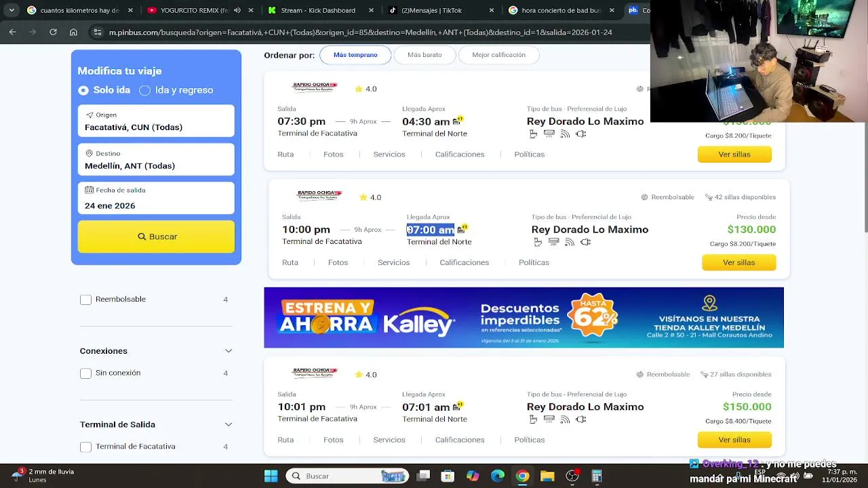Click the power outlet icon on the 10:01 pm trip
Image resolution: width=868 pixels, height=488 pixels.
580,420
